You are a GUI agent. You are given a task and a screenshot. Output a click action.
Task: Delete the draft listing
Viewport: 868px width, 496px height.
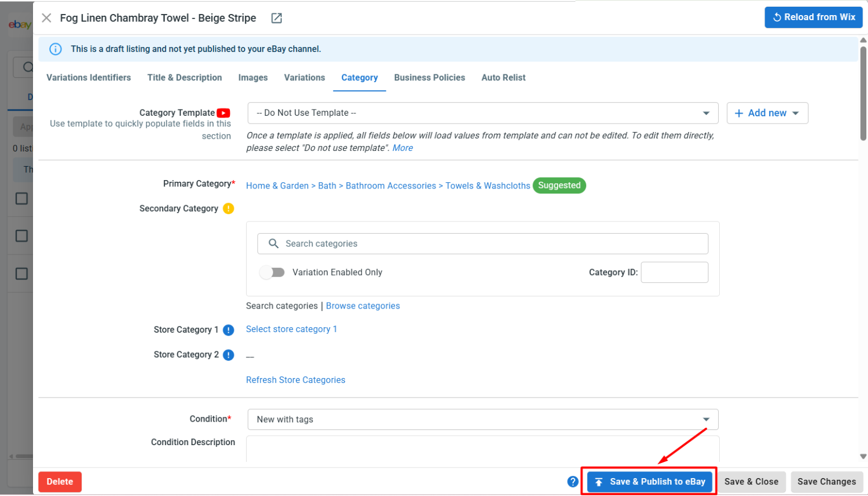pos(60,481)
